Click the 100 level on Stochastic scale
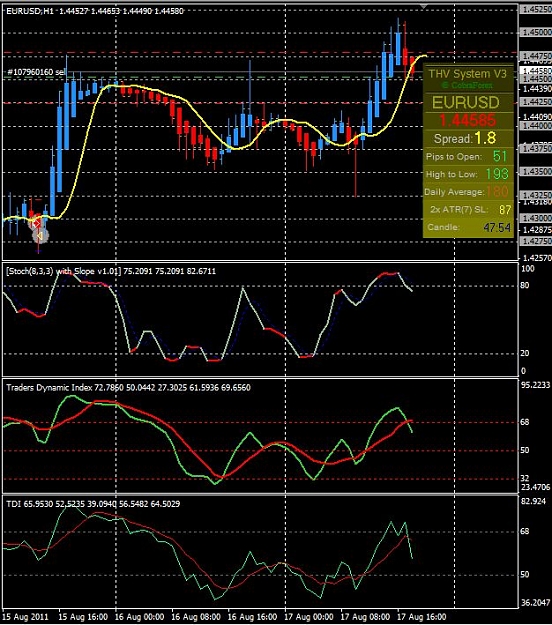Screen dimensions: 552x625 (x=527, y=269)
